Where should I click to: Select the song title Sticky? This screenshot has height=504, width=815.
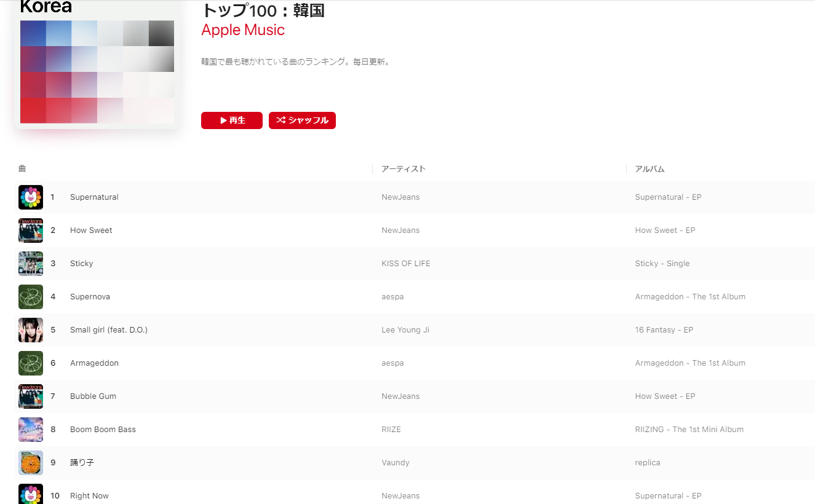pyautogui.click(x=81, y=264)
